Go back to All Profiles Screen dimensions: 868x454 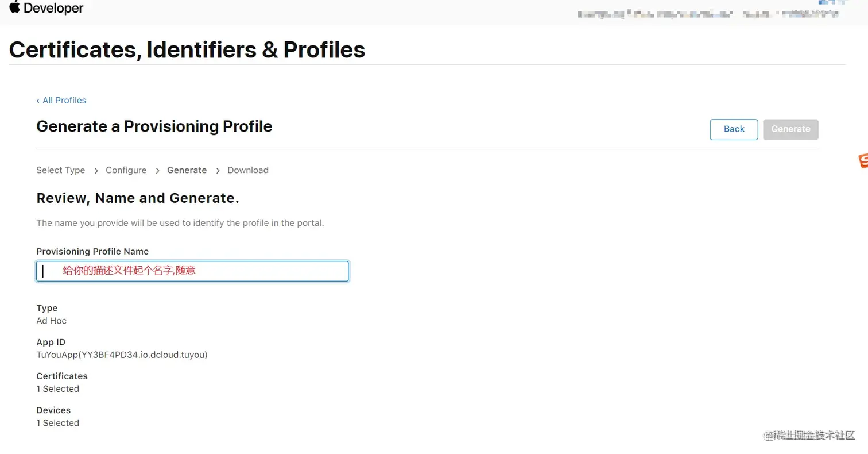[61, 100]
